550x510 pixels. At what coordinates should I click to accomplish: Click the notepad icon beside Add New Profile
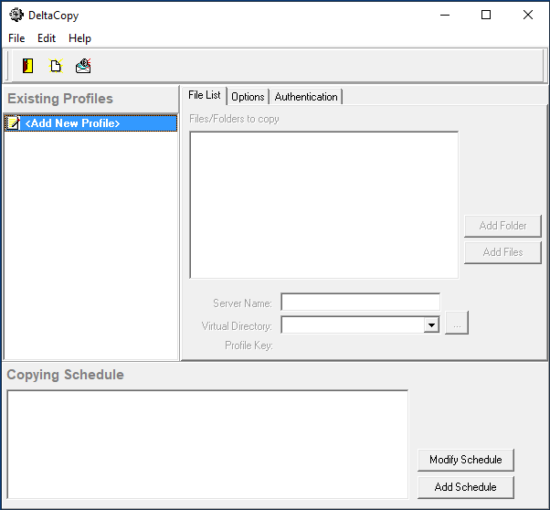click(13, 123)
